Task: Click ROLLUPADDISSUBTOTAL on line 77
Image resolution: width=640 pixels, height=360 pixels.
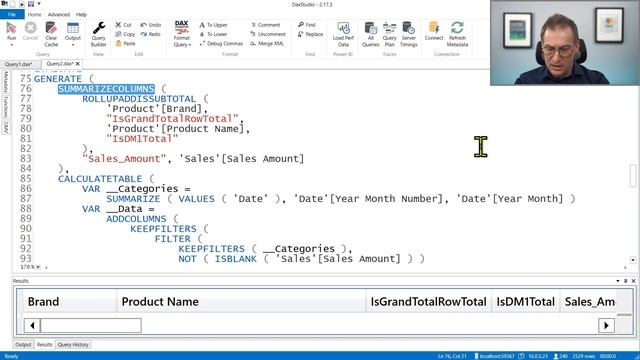Action: pyautogui.click(x=139, y=99)
